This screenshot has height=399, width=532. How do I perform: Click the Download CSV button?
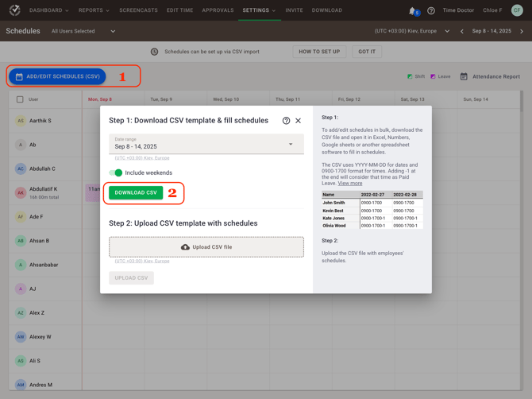pos(136,192)
